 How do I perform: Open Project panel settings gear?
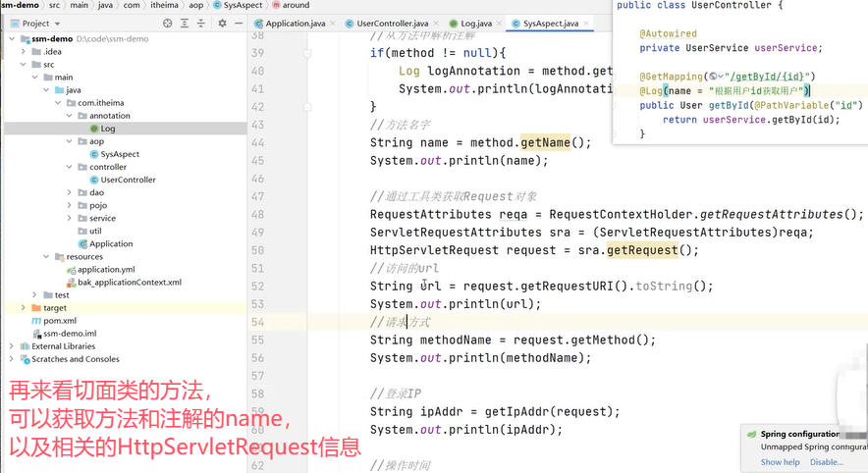pyautogui.click(x=222, y=24)
